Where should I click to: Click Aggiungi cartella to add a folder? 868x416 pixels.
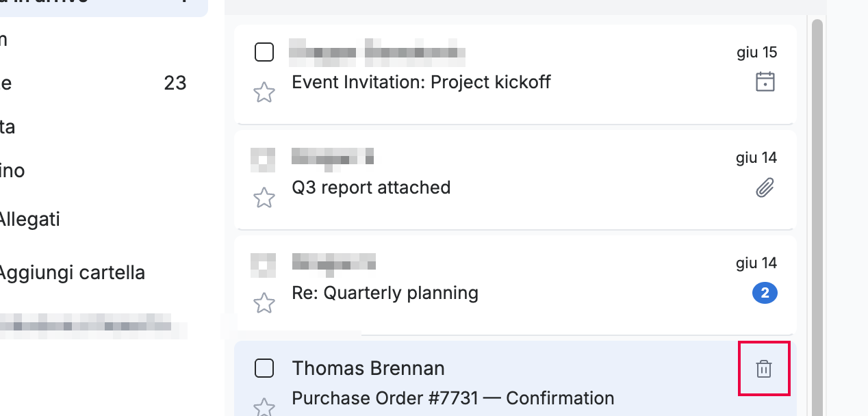coord(71,273)
